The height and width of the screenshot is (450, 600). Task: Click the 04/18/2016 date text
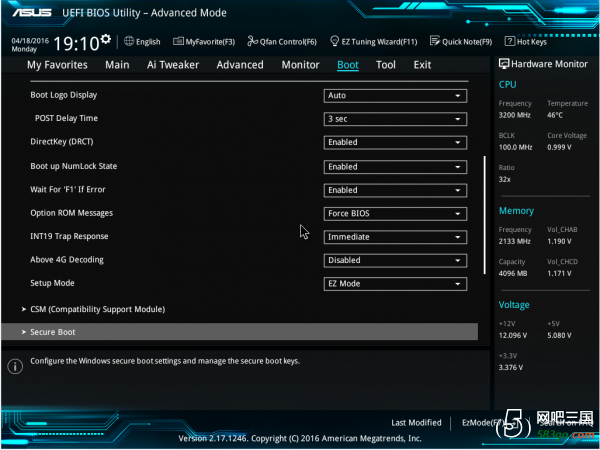tap(30, 41)
